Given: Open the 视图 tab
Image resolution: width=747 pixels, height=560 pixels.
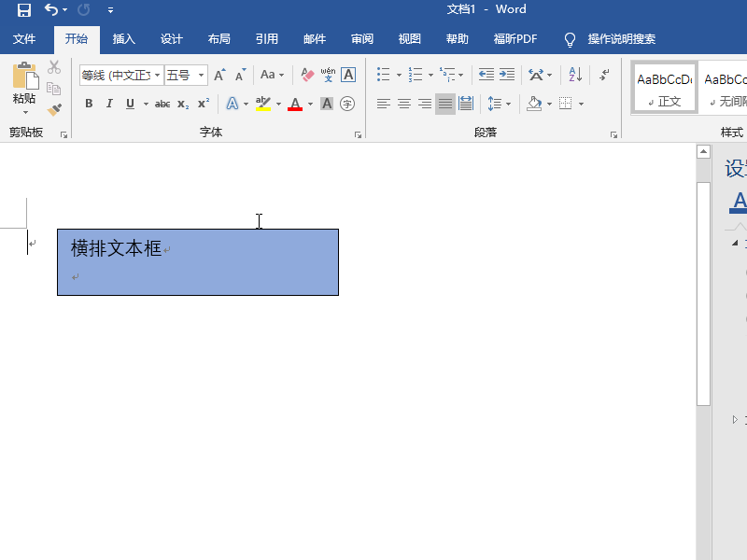Looking at the screenshot, I should tap(410, 39).
